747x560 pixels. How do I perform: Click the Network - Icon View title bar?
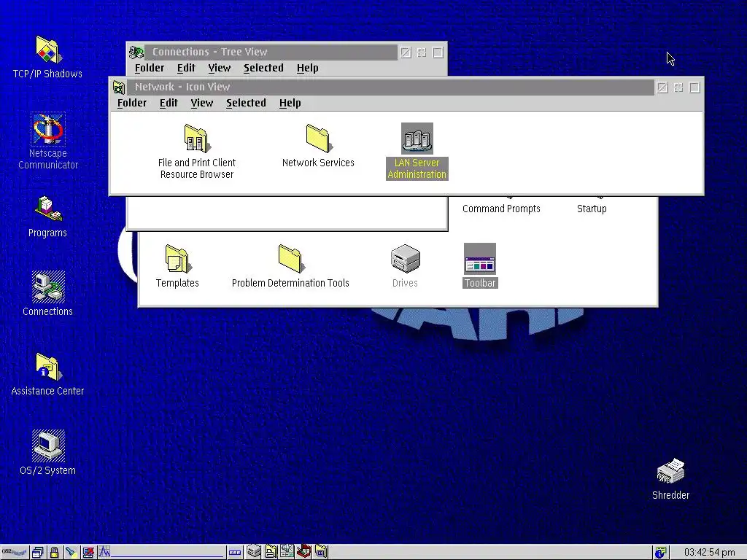tap(391, 87)
